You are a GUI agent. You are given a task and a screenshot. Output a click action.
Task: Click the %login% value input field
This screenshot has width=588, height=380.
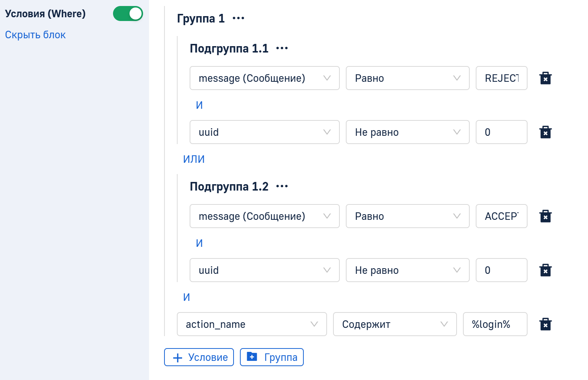pyautogui.click(x=495, y=324)
